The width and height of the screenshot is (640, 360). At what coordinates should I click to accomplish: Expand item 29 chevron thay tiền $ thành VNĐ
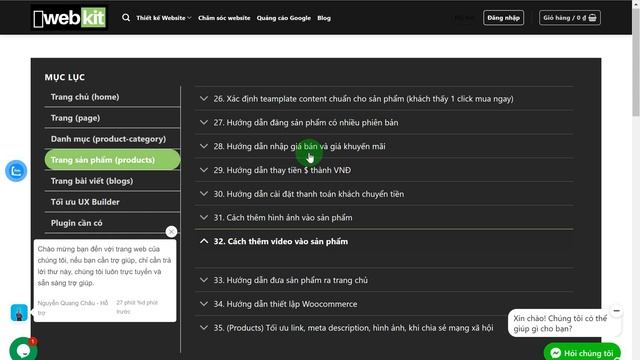tap(204, 170)
